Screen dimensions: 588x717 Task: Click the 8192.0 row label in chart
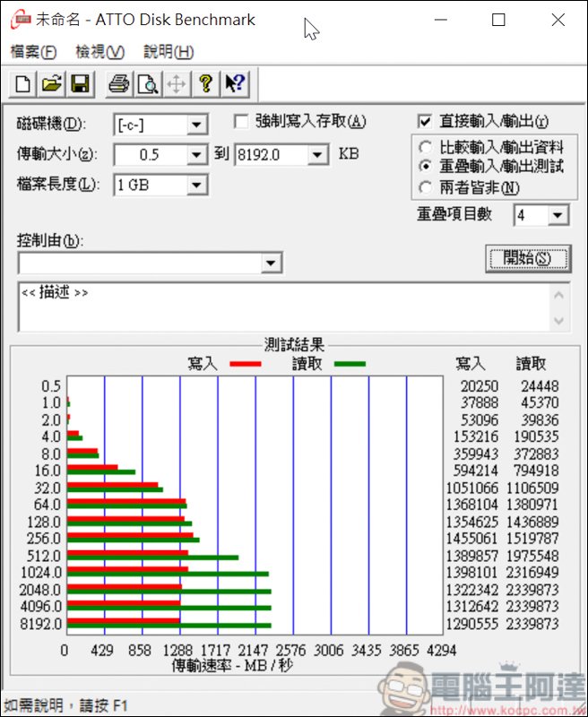[40, 624]
